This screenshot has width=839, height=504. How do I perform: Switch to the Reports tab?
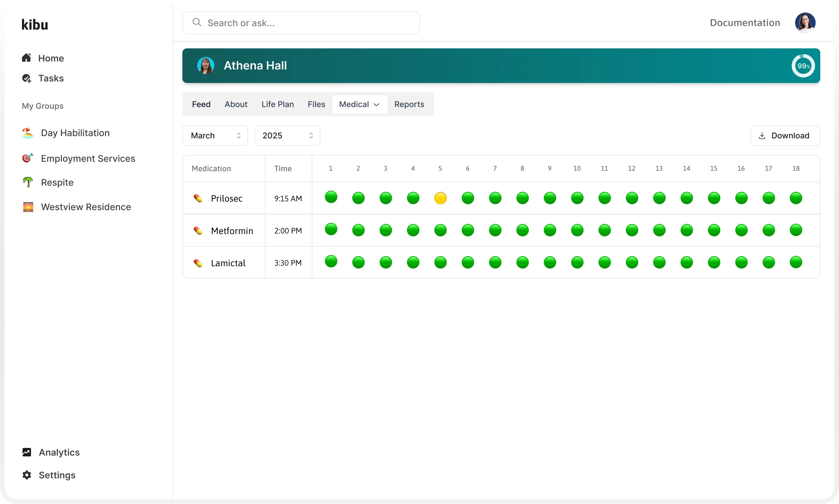point(409,104)
